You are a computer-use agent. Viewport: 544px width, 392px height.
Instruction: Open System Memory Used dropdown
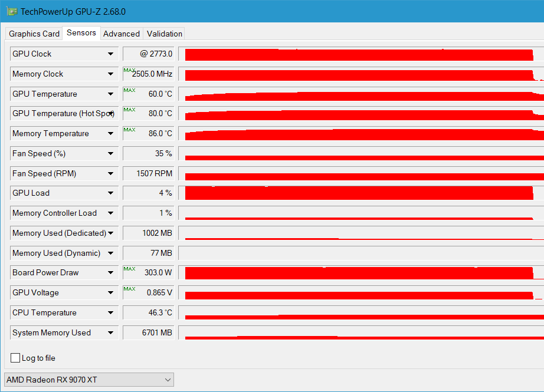pos(110,332)
